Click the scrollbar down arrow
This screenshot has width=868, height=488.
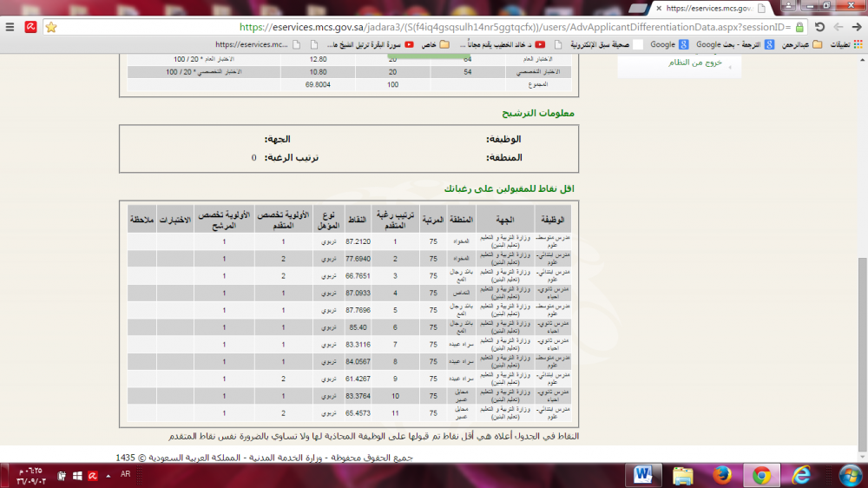(863, 457)
